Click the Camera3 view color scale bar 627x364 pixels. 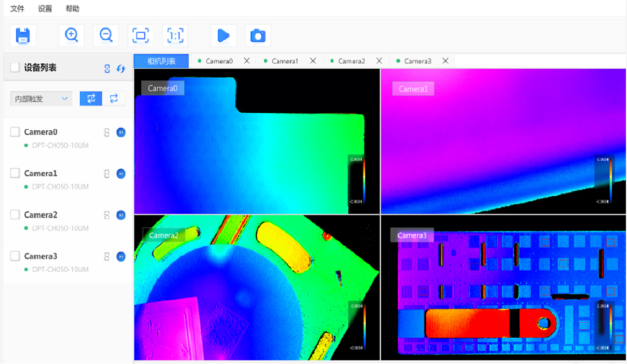click(x=610, y=327)
